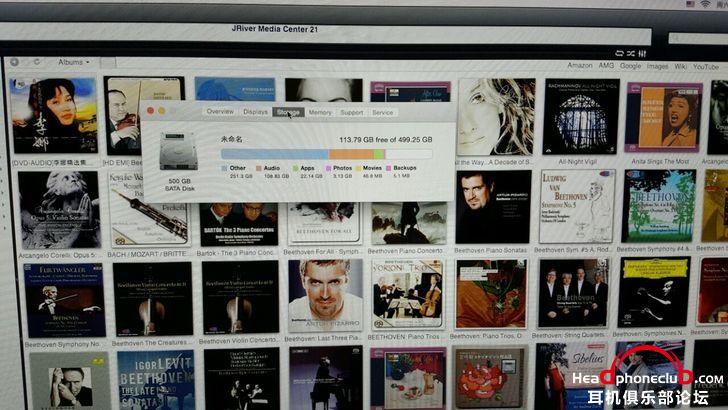Open Beethoven Violin Concerto album cover
Viewport: 728px width, 410px height.
click(x=240, y=298)
